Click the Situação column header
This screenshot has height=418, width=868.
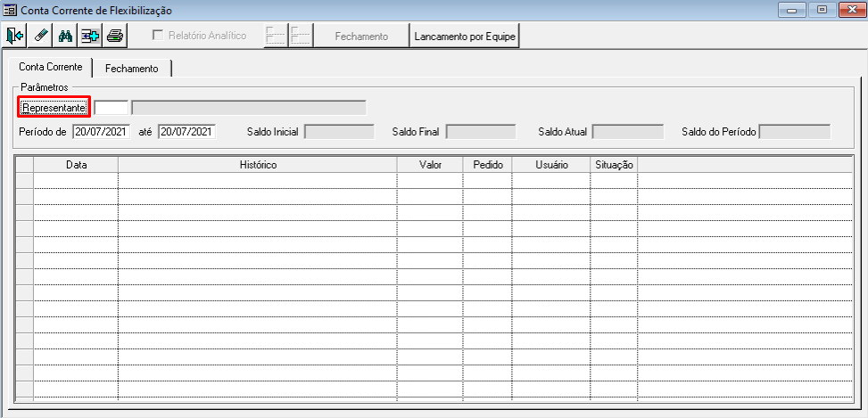614,165
